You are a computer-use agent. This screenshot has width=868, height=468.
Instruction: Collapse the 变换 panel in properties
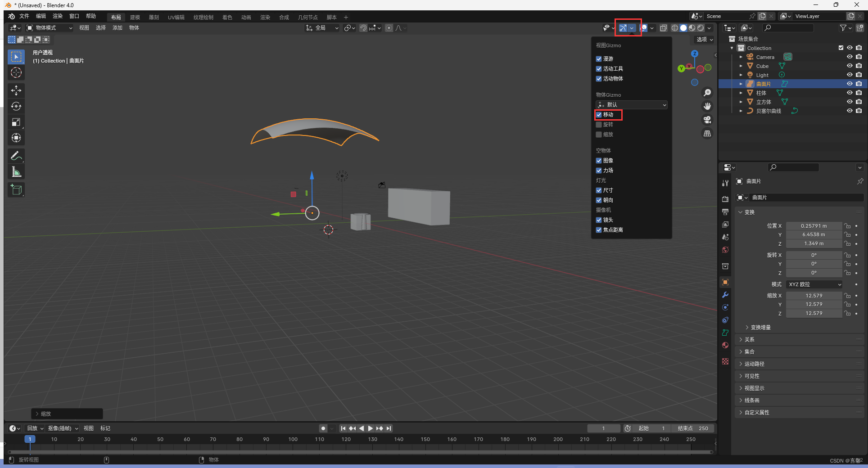point(749,212)
